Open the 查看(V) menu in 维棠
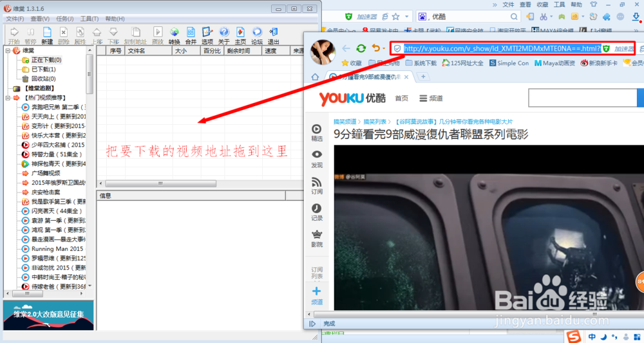This screenshot has height=343, width=644. coord(40,19)
